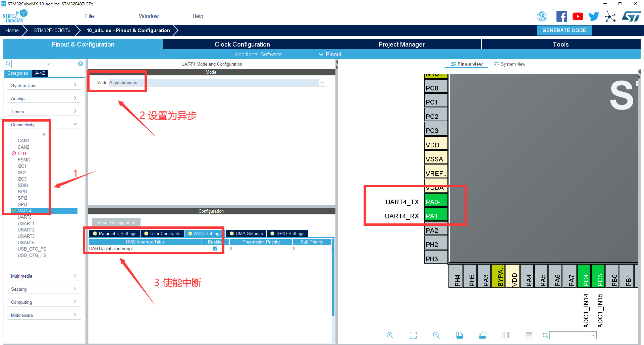
Task: Open the UART4 Mode dropdown
Action: coord(322,83)
